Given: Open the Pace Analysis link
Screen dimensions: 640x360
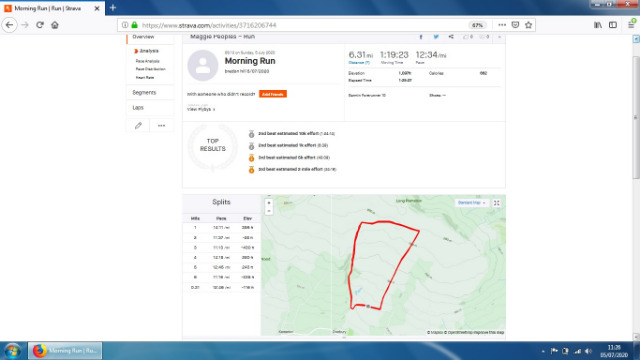Looking at the screenshot, I should pos(148,61).
